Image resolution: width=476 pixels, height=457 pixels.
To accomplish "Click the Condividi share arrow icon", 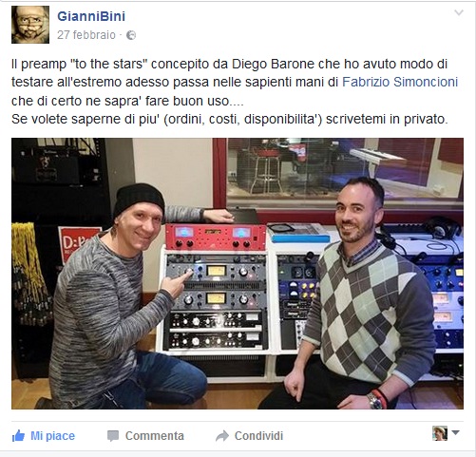I will point(222,436).
